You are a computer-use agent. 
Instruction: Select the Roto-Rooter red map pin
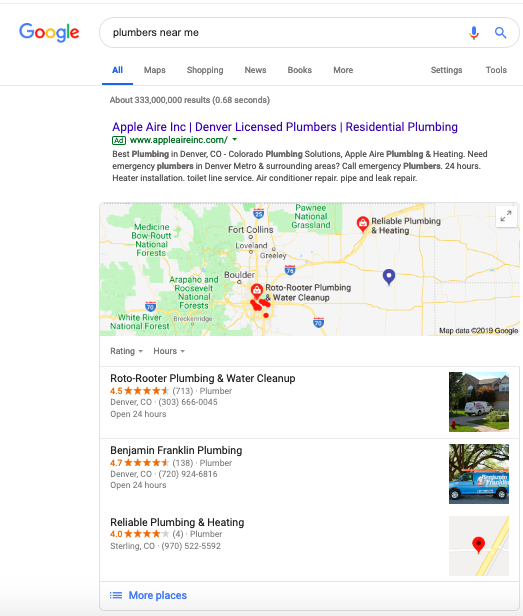[x=257, y=291]
